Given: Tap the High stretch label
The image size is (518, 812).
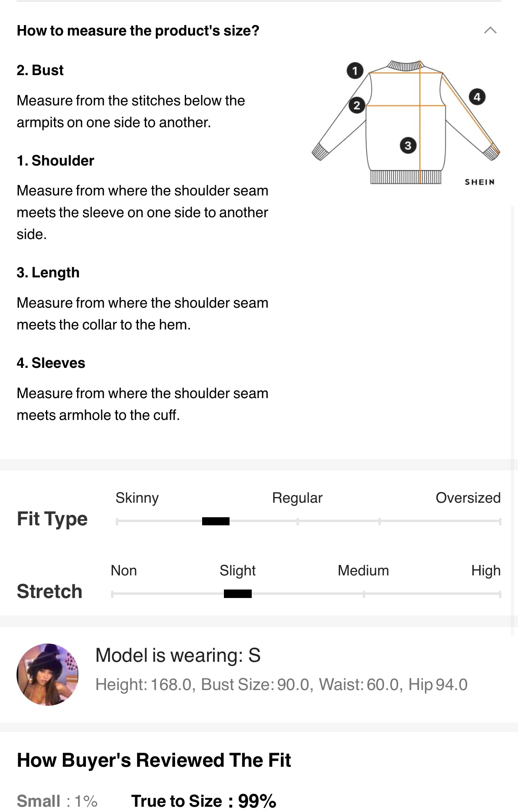Looking at the screenshot, I should tap(486, 571).
